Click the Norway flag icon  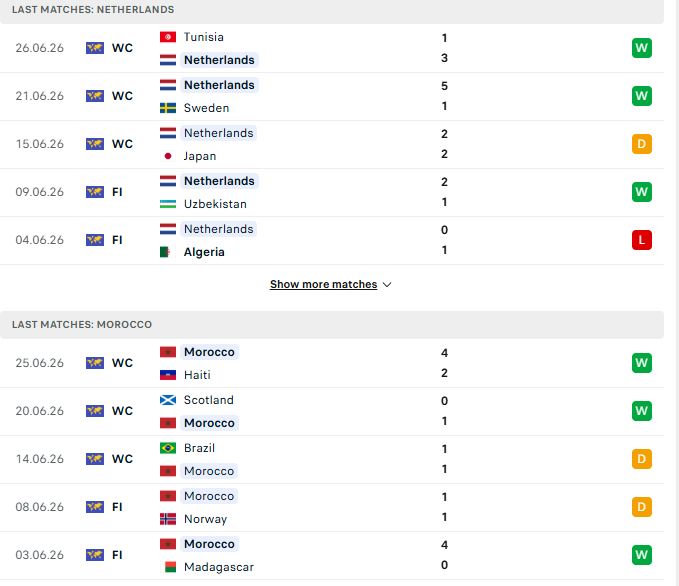tap(168, 519)
